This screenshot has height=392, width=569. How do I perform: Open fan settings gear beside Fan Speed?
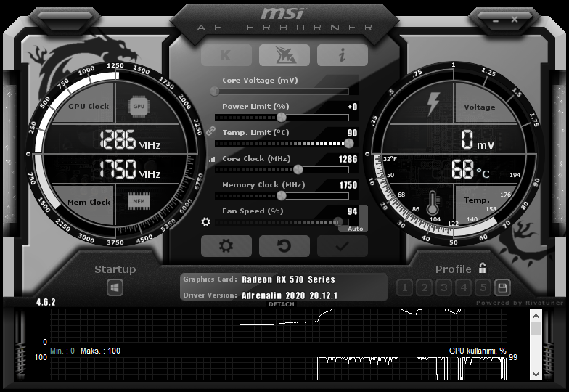[x=206, y=222]
